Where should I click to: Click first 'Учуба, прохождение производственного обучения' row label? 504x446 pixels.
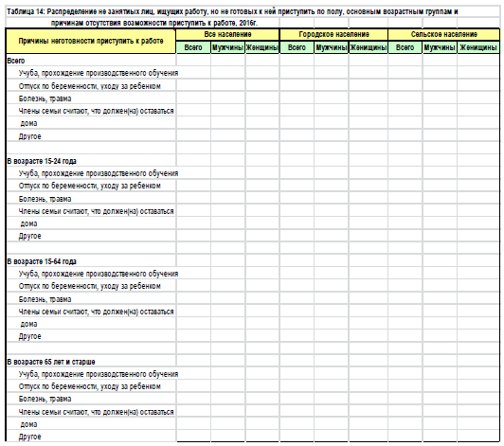pos(99,73)
